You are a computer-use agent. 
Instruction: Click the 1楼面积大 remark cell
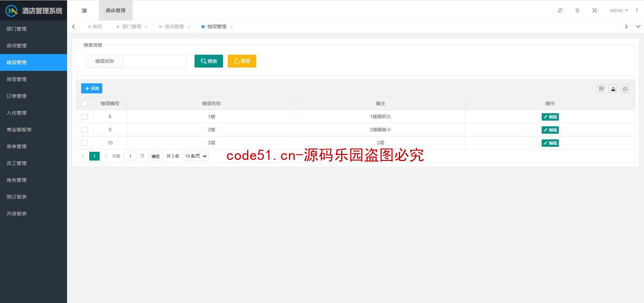(380, 117)
